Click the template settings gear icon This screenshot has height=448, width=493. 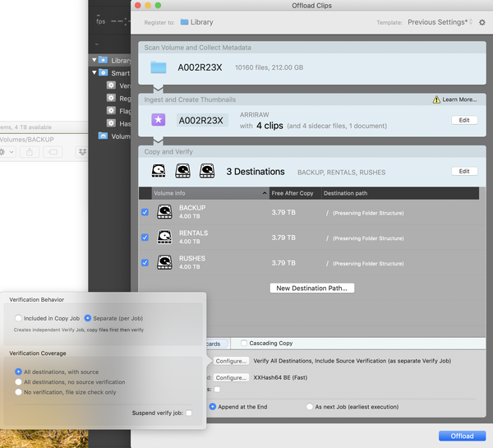tap(482, 22)
